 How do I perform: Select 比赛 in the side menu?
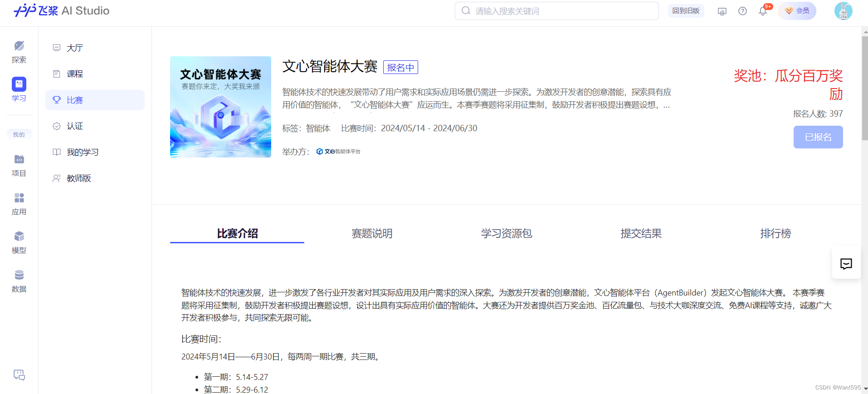pyautogui.click(x=95, y=100)
